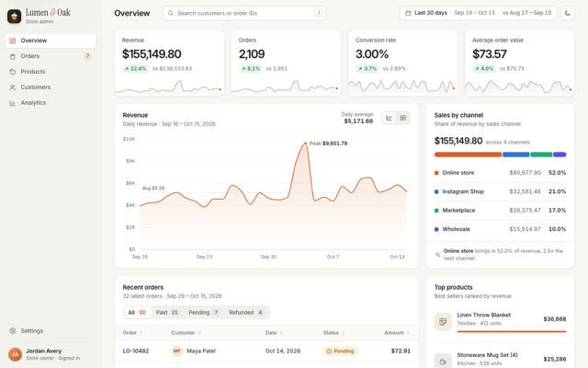The width and height of the screenshot is (588, 368).
Task: Click the 12.4% revenue change badge
Action: 135,69
